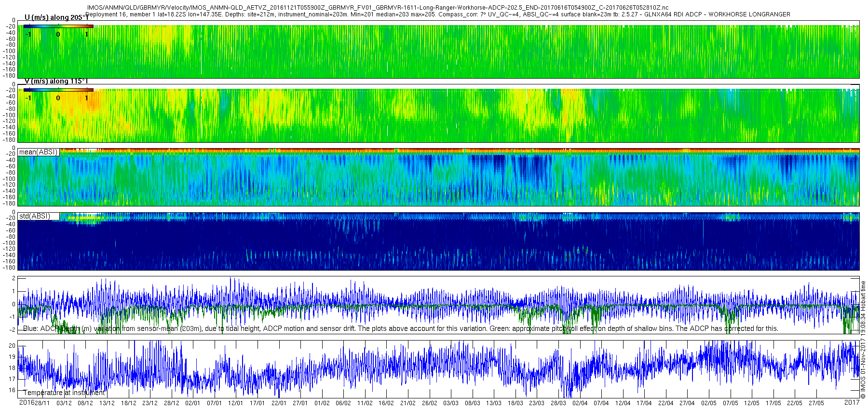Image resolution: width=868 pixels, height=410 pixels.
Task: Click the '28/03' date tick label
Action: click(558, 403)
